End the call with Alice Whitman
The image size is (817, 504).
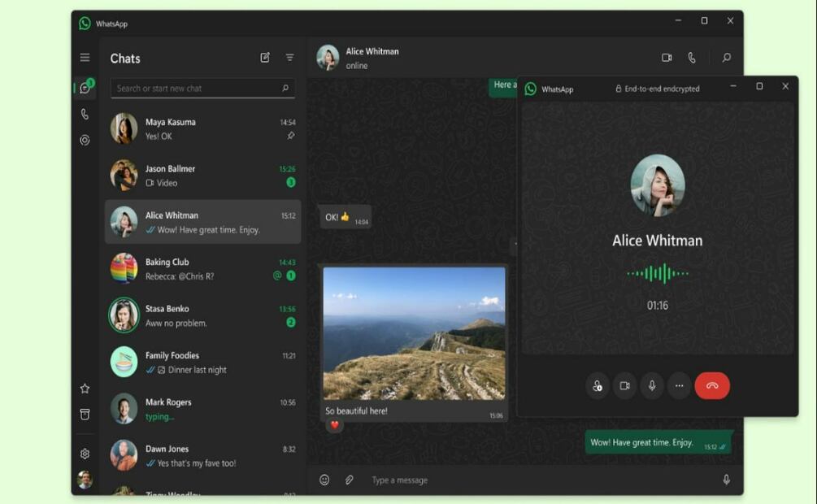(x=712, y=386)
